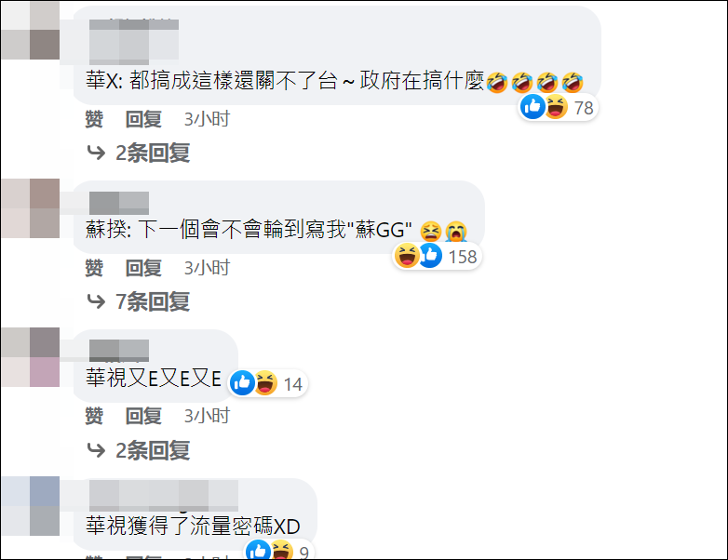This screenshot has width=728, height=560.
Task: Click the thumbs-up icon next to 158
Action: [x=430, y=256]
